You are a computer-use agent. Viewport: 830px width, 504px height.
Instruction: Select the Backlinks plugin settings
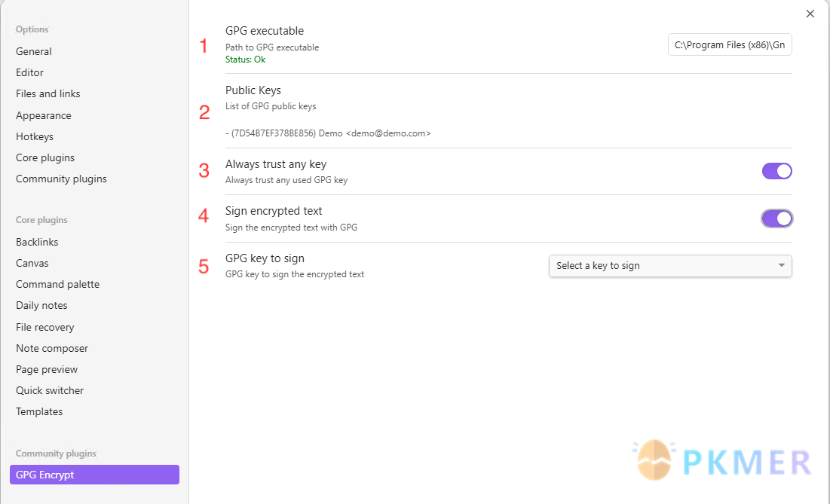[x=37, y=242]
